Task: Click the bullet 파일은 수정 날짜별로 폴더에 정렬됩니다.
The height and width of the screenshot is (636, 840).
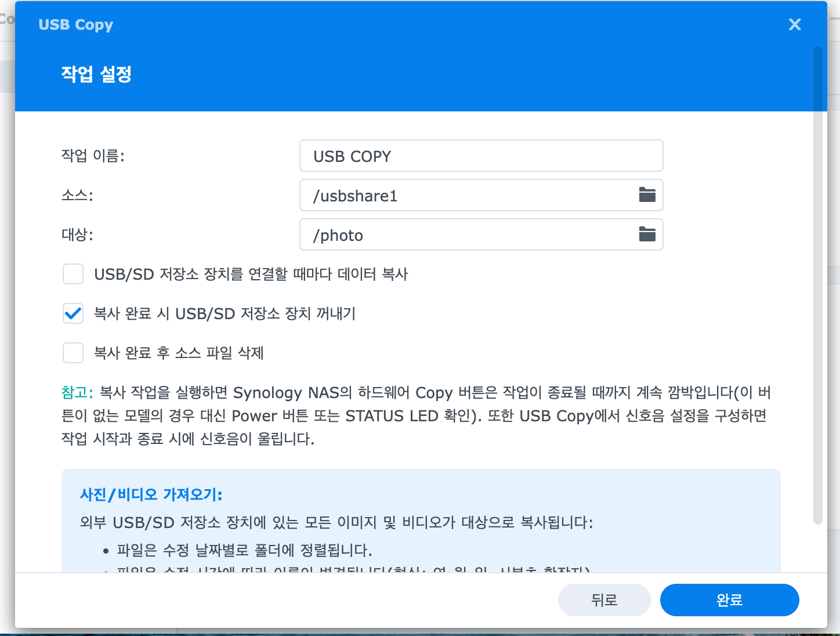Action: click(x=244, y=550)
